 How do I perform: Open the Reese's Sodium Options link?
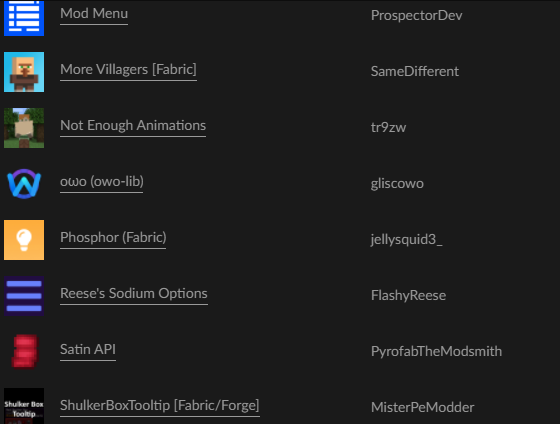[x=134, y=293]
